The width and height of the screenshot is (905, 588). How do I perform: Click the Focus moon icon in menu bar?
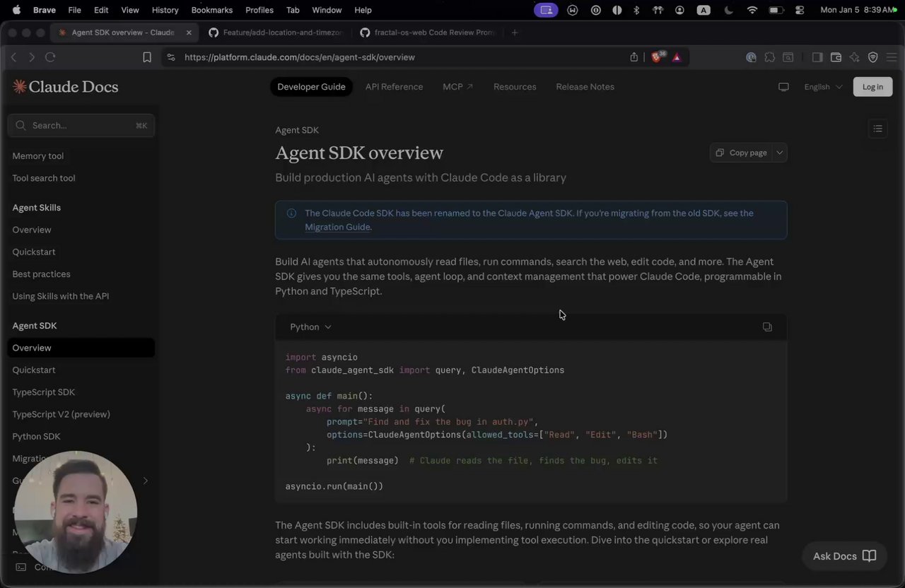729,10
